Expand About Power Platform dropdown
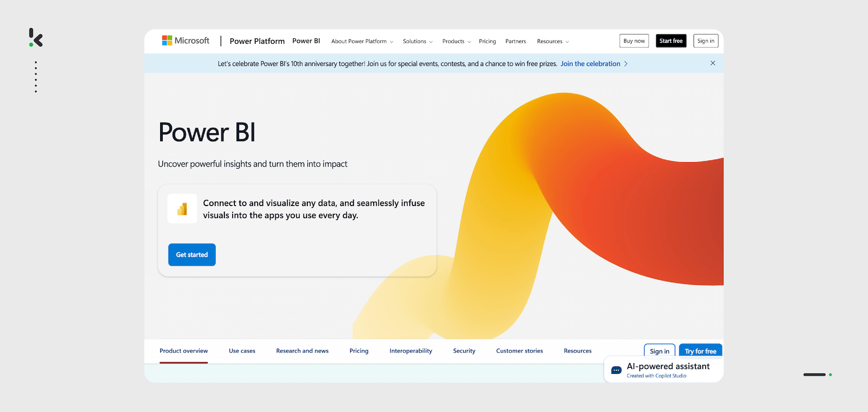The image size is (868, 412). pos(362,41)
